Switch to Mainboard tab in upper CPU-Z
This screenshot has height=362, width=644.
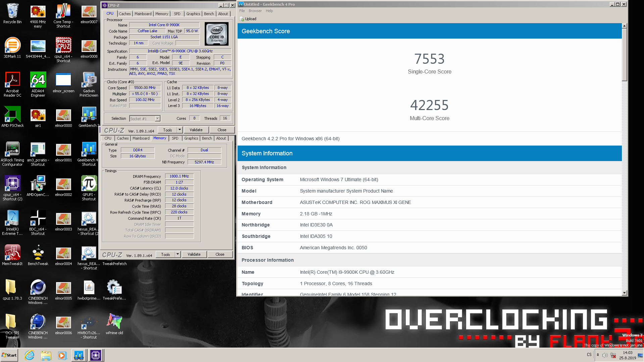click(x=143, y=14)
